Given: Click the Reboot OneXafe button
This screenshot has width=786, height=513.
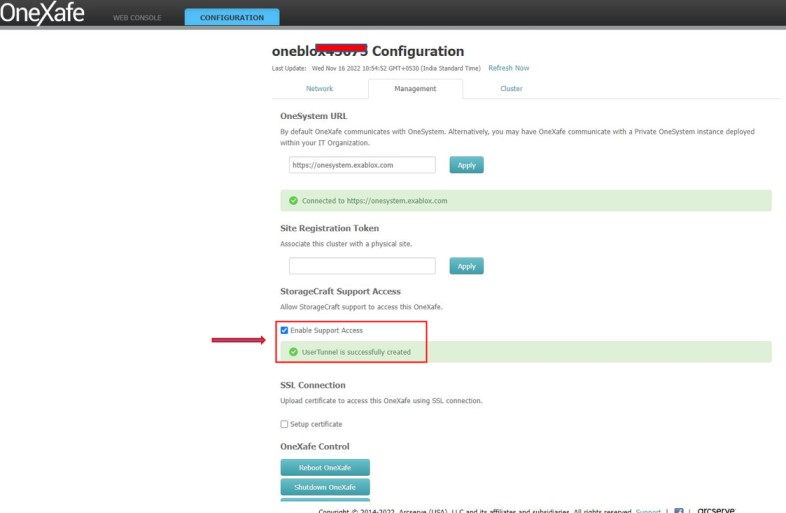Looking at the screenshot, I should coord(325,467).
